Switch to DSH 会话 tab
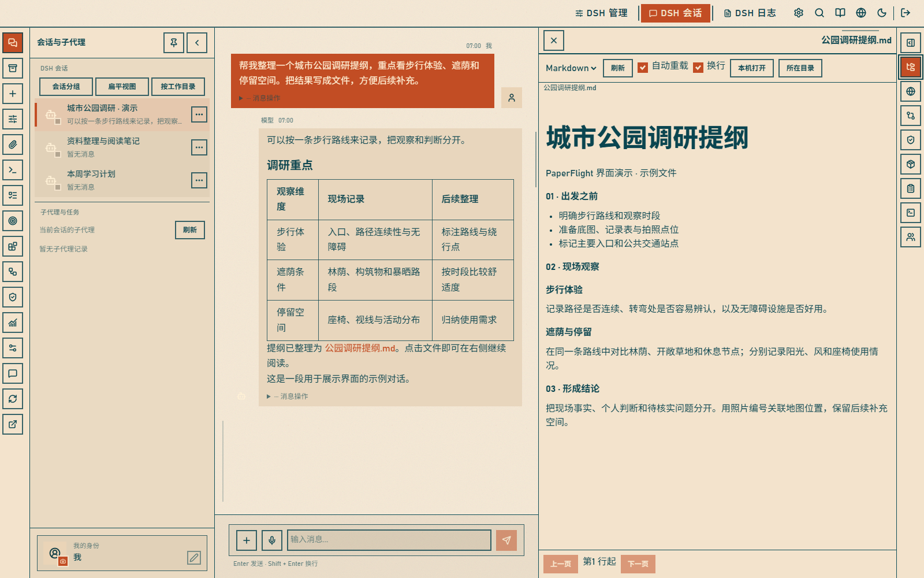The image size is (924, 578). pyautogui.click(x=676, y=13)
